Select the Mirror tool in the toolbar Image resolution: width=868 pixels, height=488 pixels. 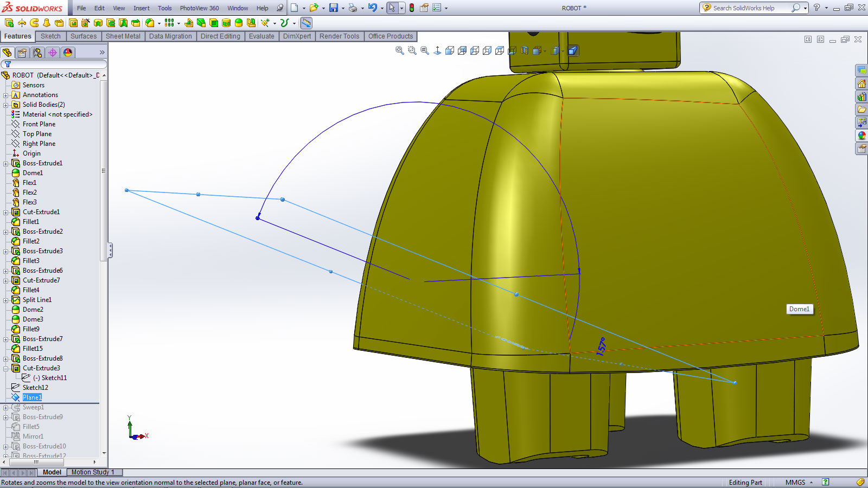click(x=251, y=23)
